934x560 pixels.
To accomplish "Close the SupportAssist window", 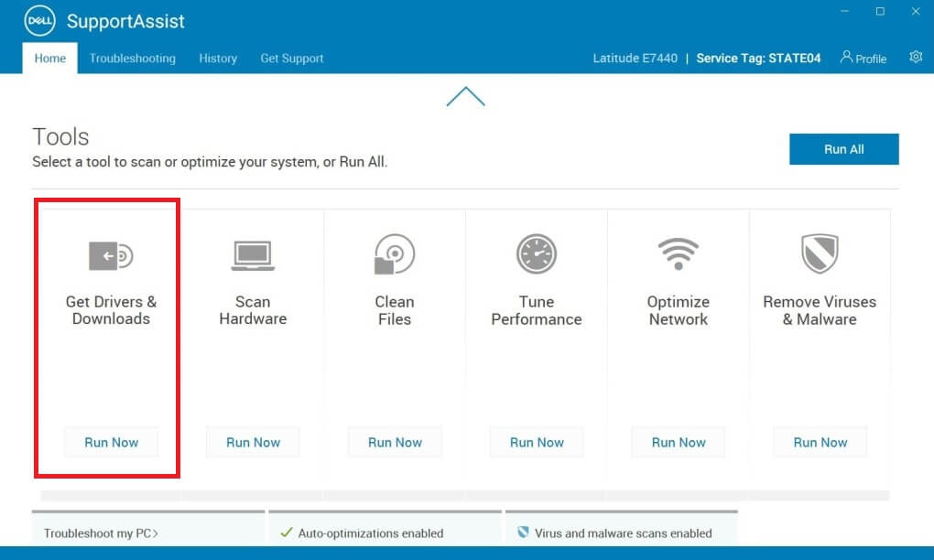I will click(916, 11).
